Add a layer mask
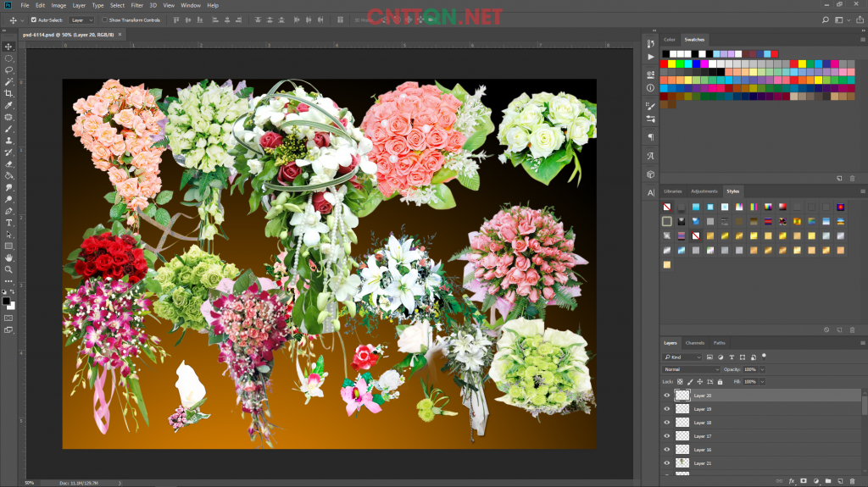 tap(804, 481)
